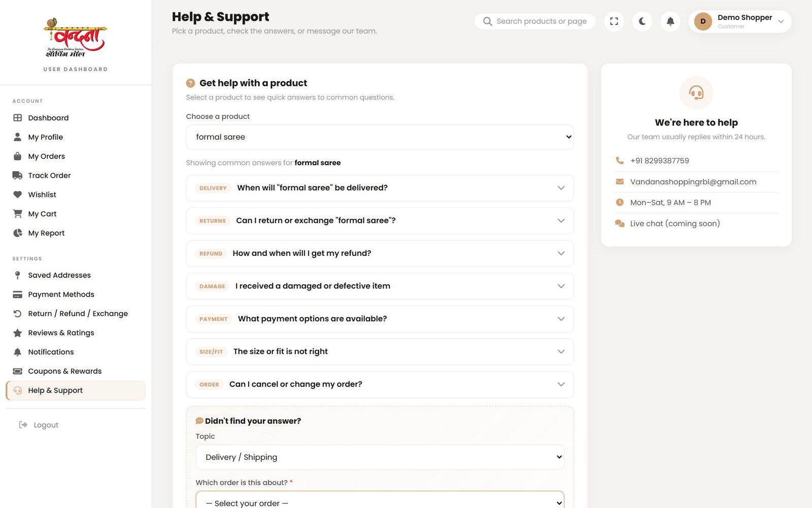This screenshot has width=812, height=508.
Task: Open Coupons & Rewards page
Action: tap(76, 371)
